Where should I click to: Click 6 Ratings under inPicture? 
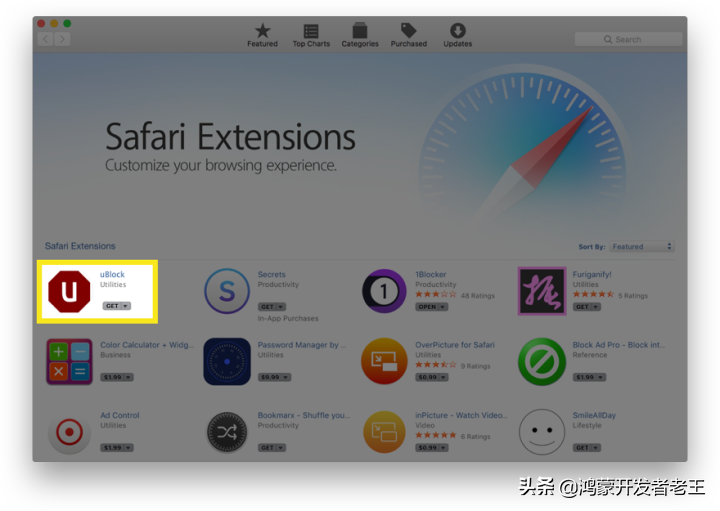475,437
